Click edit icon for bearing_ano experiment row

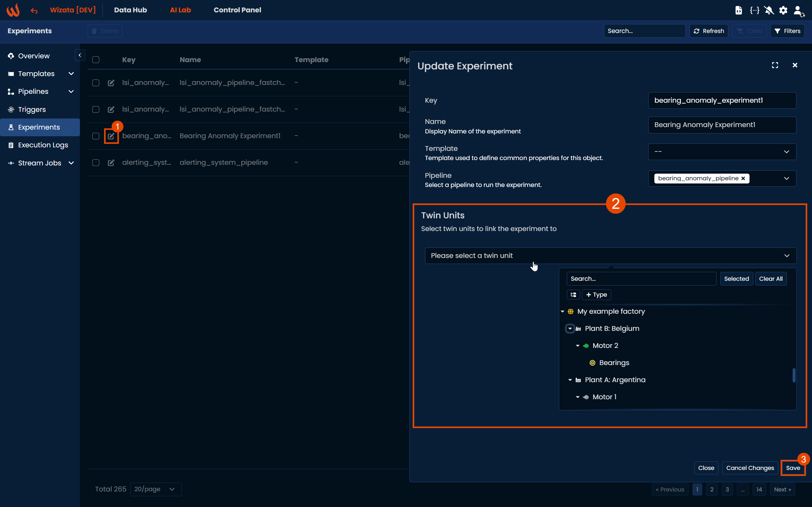(x=111, y=136)
